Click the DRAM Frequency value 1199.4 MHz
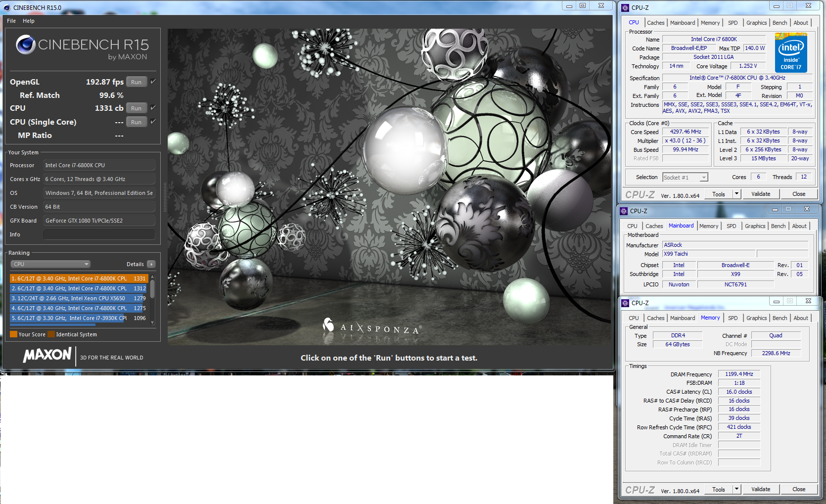 739,374
